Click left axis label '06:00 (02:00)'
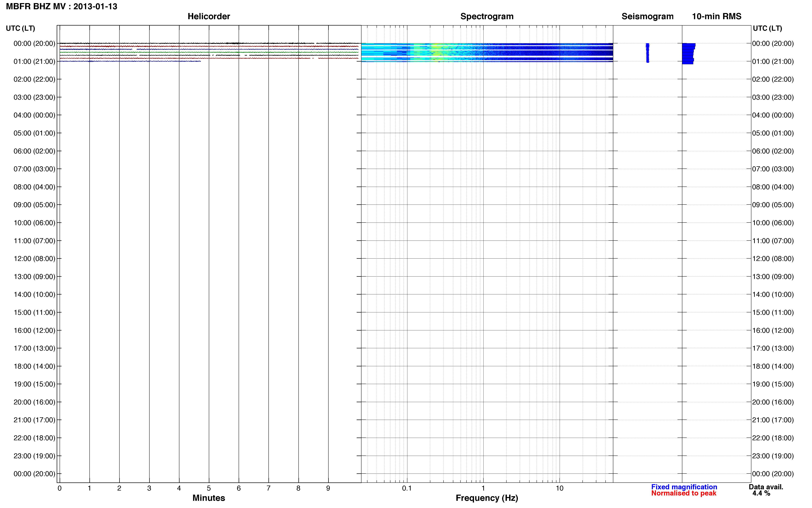This screenshot has height=508, width=812. (34, 151)
